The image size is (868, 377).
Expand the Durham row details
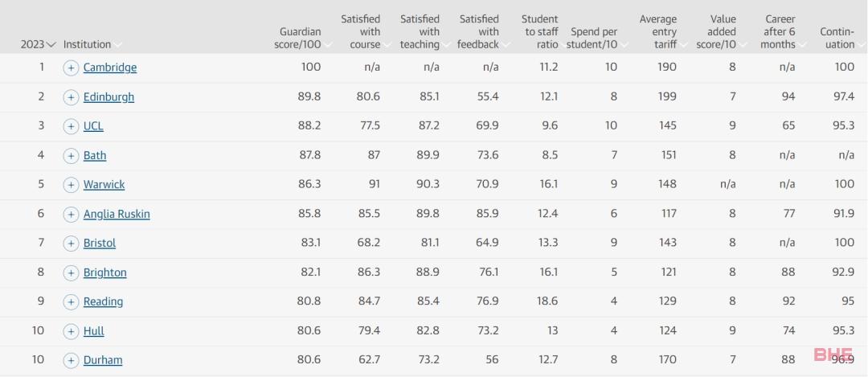pos(71,361)
